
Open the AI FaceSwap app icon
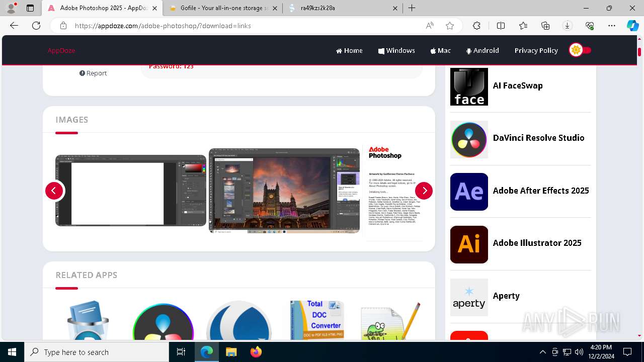click(x=469, y=86)
